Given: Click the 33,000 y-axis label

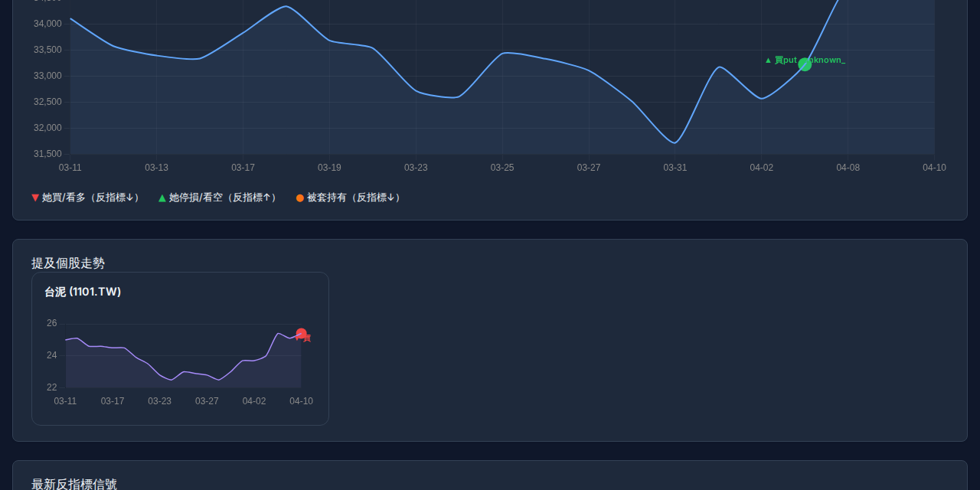Looking at the screenshot, I should [48, 76].
